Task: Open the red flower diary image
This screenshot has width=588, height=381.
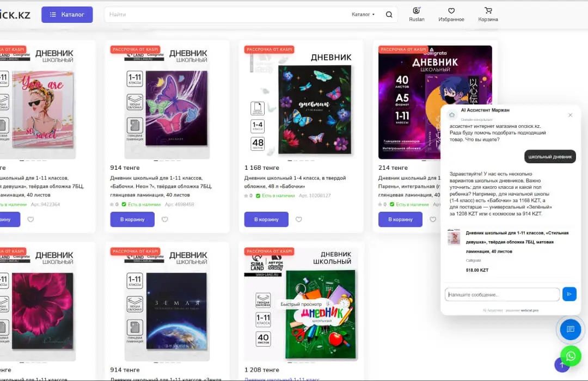Action: pyautogui.click(x=38, y=304)
